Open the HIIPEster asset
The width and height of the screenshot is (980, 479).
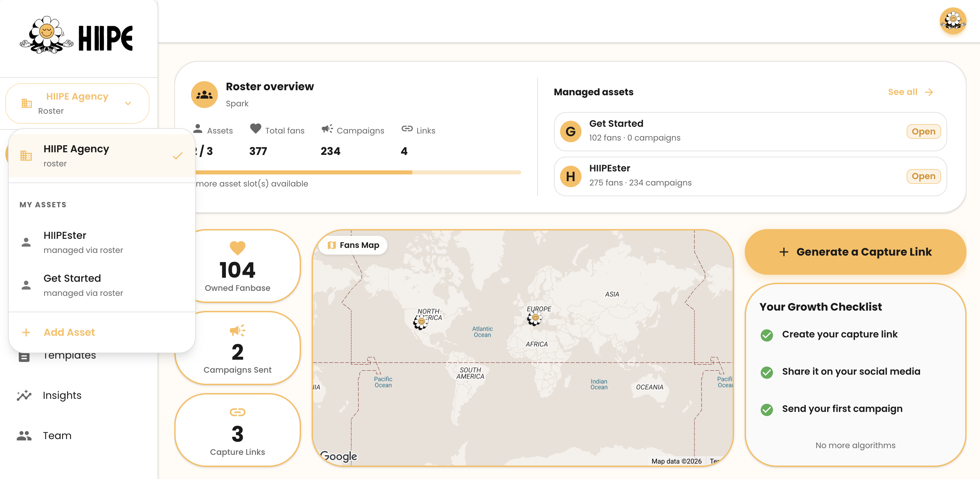(750, 176)
